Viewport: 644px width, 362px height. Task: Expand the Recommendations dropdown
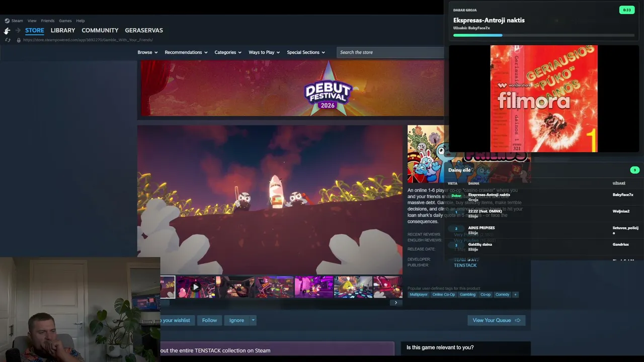pyautogui.click(x=186, y=52)
